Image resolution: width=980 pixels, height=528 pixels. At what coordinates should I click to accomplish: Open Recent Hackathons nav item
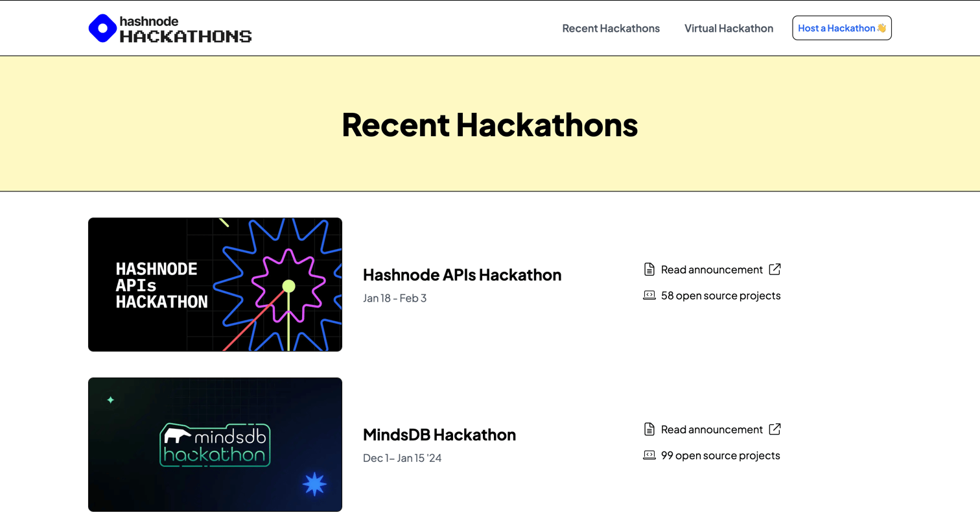point(611,28)
